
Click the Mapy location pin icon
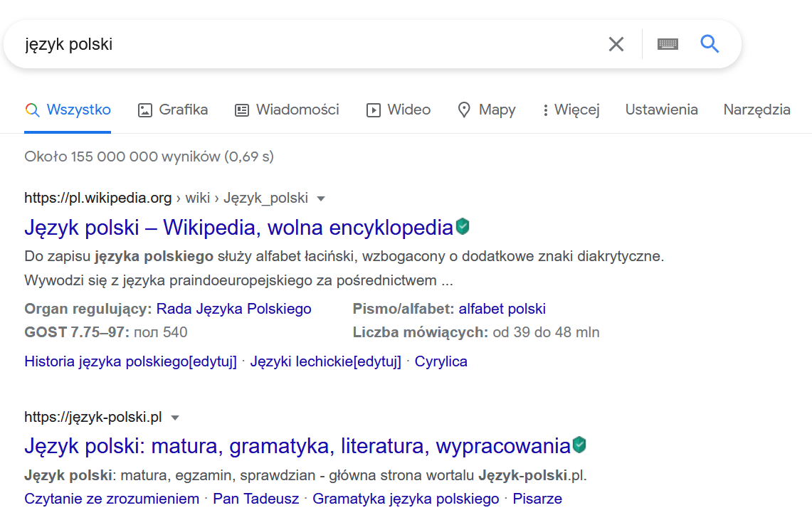(464, 110)
